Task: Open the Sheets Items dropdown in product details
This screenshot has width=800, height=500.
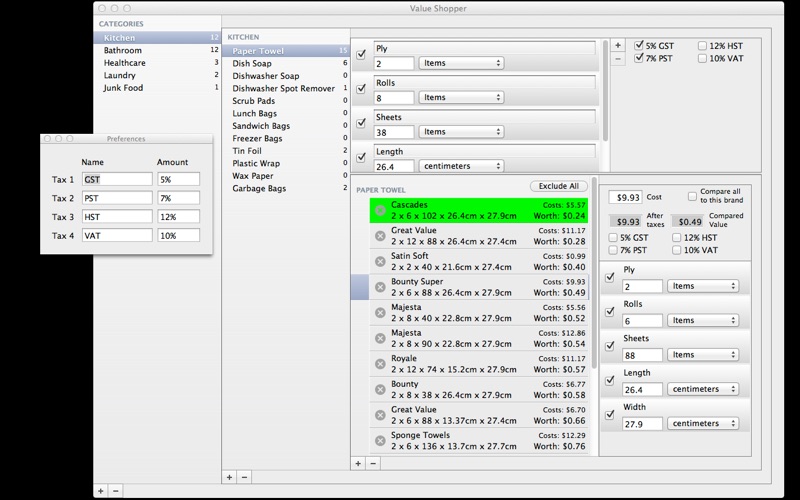Action: [703, 355]
